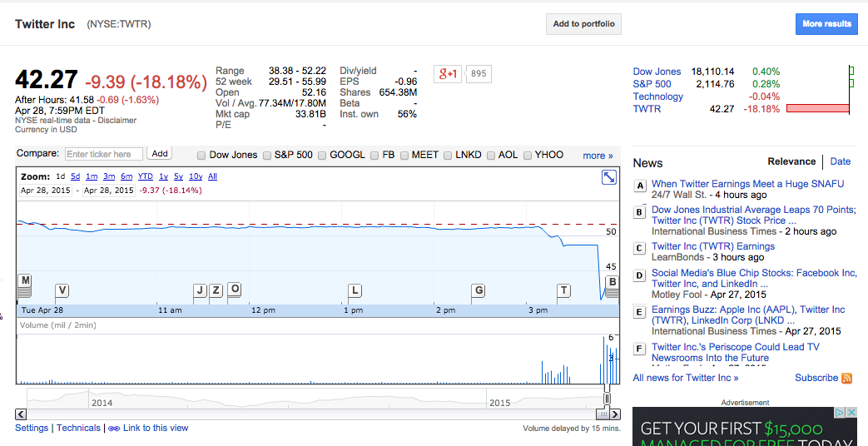Click news marker E icon in news list

[x=639, y=311]
